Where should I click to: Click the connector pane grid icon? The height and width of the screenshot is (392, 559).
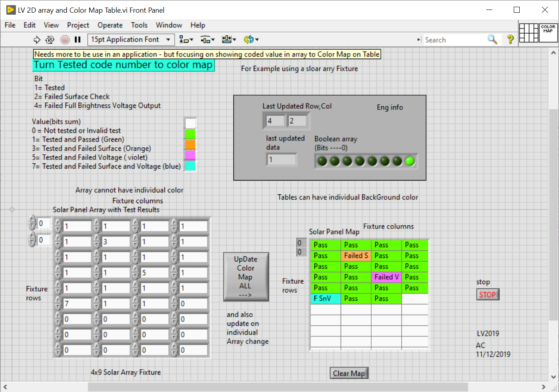529,33
